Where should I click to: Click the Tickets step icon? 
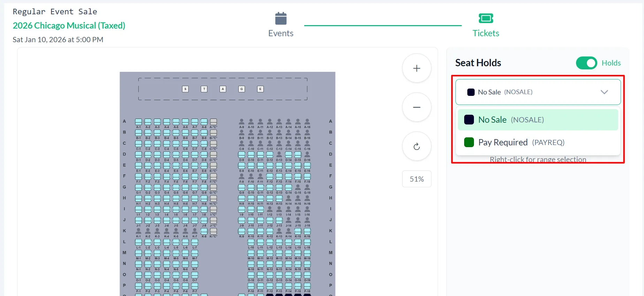pos(486,18)
